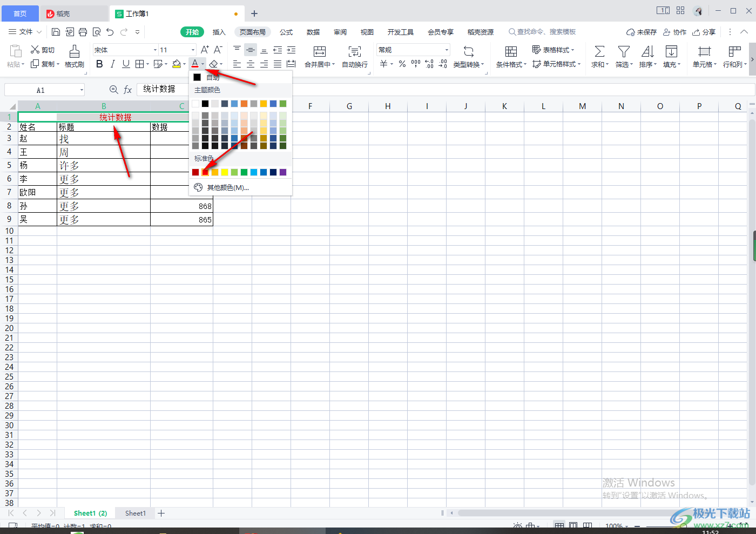Toggle middle vertical alignment

[x=251, y=50]
